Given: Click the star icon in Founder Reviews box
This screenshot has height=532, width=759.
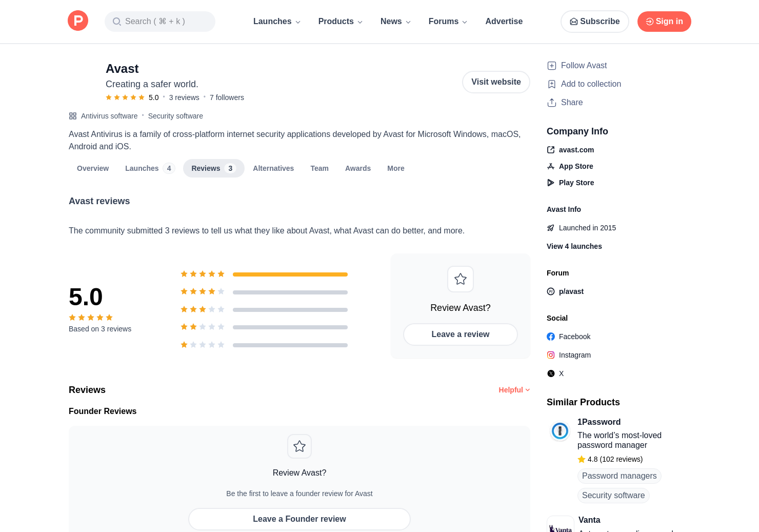Looking at the screenshot, I should click(x=299, y=446).
